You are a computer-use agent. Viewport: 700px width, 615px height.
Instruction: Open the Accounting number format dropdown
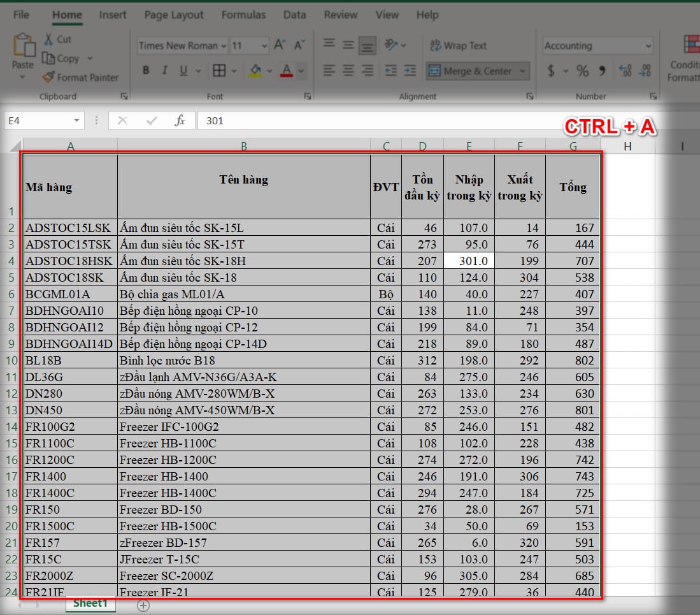coord(648,45)
